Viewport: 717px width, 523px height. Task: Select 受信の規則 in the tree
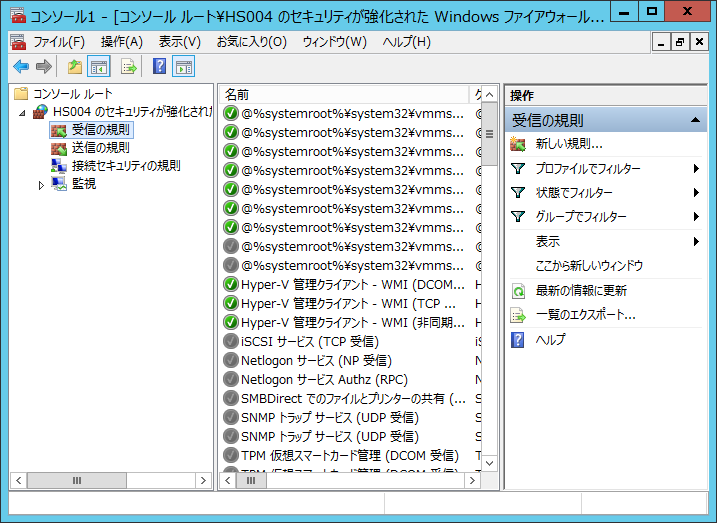(x=101, y=130)
